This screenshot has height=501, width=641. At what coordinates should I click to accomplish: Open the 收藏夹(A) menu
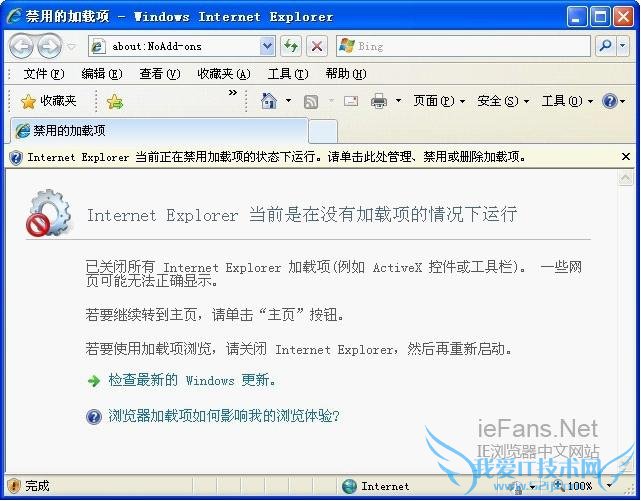pyautogui.click(x=224, y=74)
